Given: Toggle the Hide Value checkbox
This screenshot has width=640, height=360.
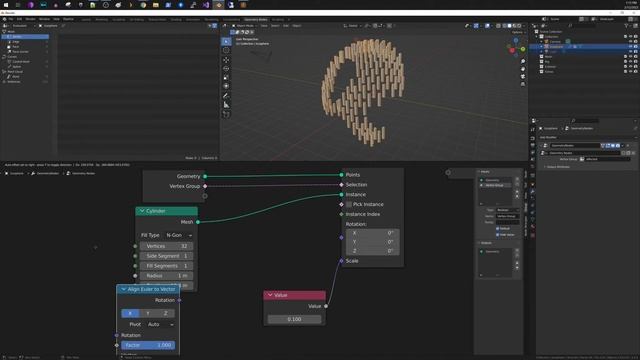Looking at the screenshot, I should point(498,235).
